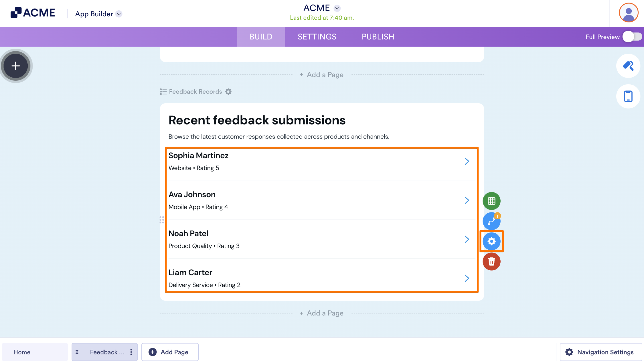Click the Add Page button
644x363 pixels.
coord(170,352)
